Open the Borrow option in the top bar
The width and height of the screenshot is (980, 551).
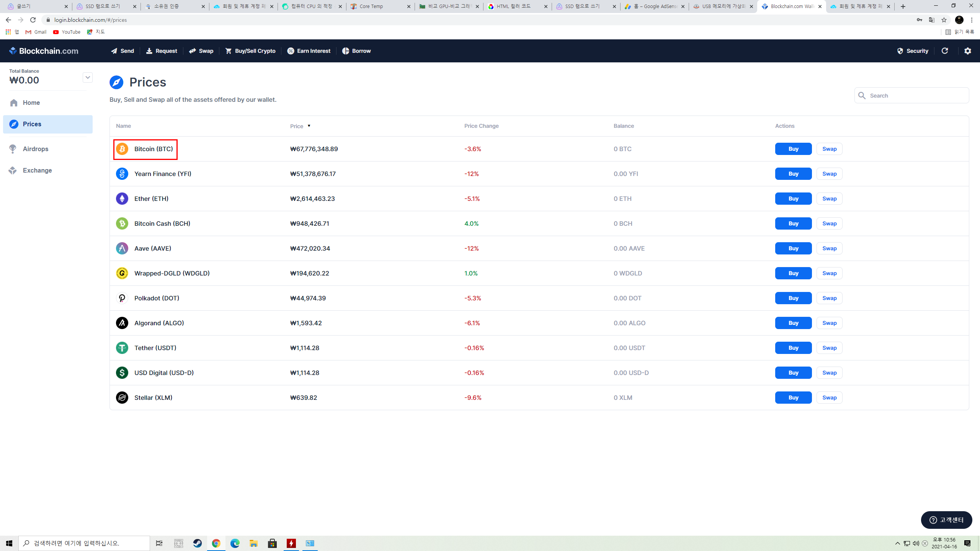(x=356, y=51)
